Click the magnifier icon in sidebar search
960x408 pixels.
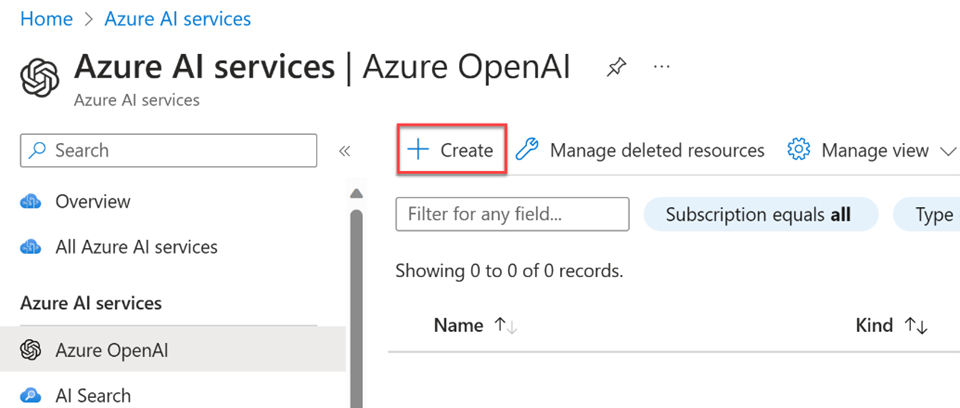point(39,150)
